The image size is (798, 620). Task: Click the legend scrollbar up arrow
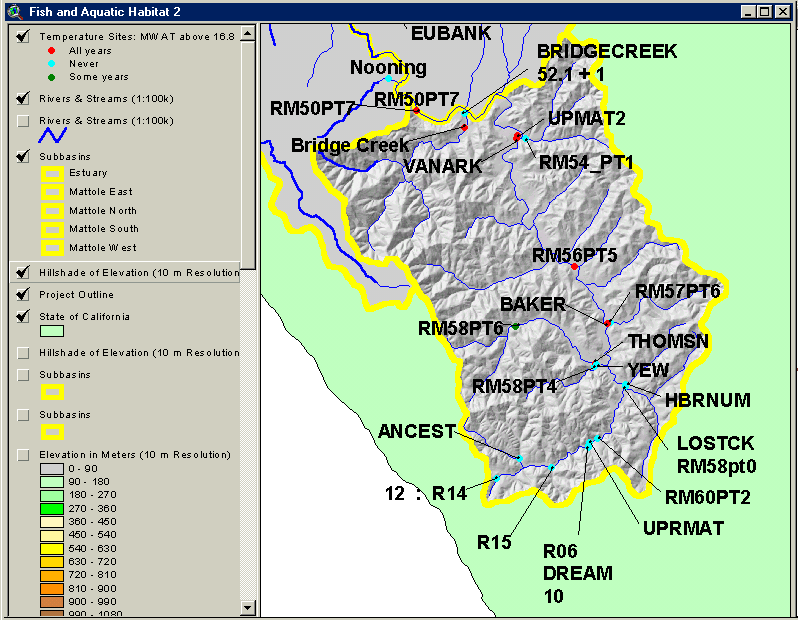pos(247,34)
